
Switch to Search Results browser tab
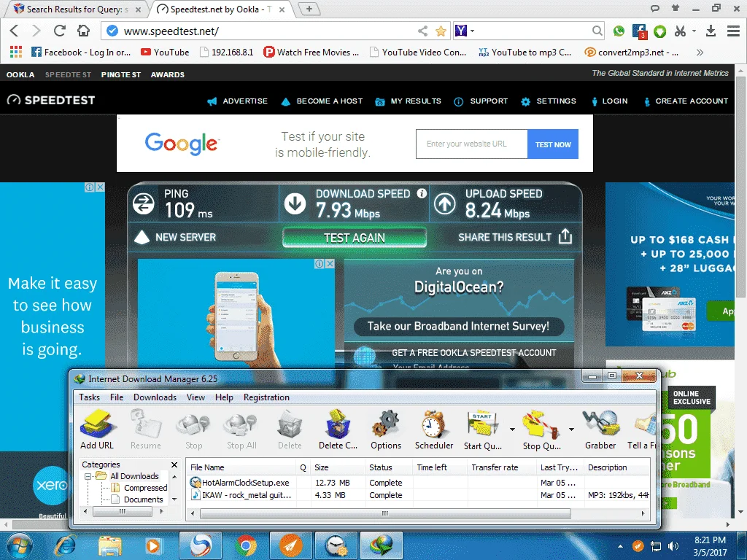[77, 9]
